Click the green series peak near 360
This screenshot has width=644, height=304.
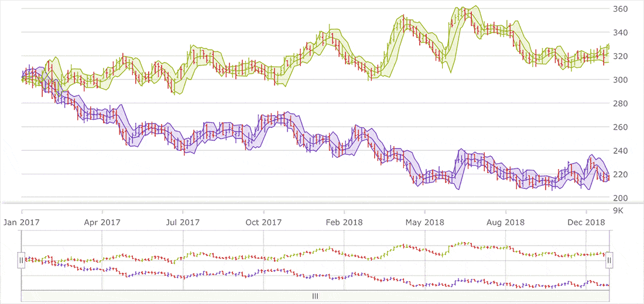click(464, 11)
